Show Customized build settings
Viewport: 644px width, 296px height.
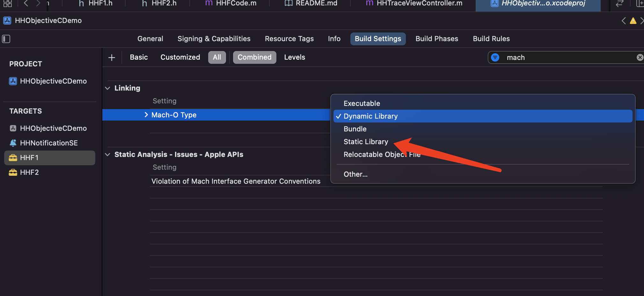[x=180, y=57]
